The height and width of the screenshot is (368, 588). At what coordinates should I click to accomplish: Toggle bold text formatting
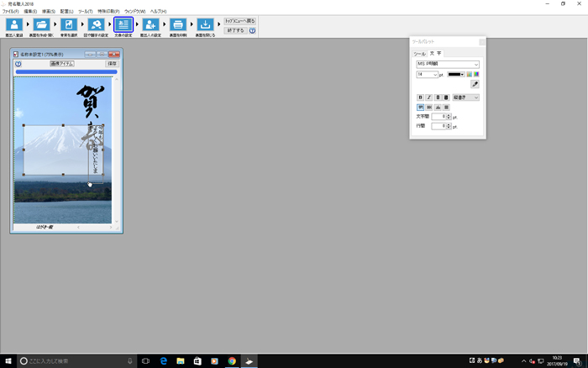point(421,97)
